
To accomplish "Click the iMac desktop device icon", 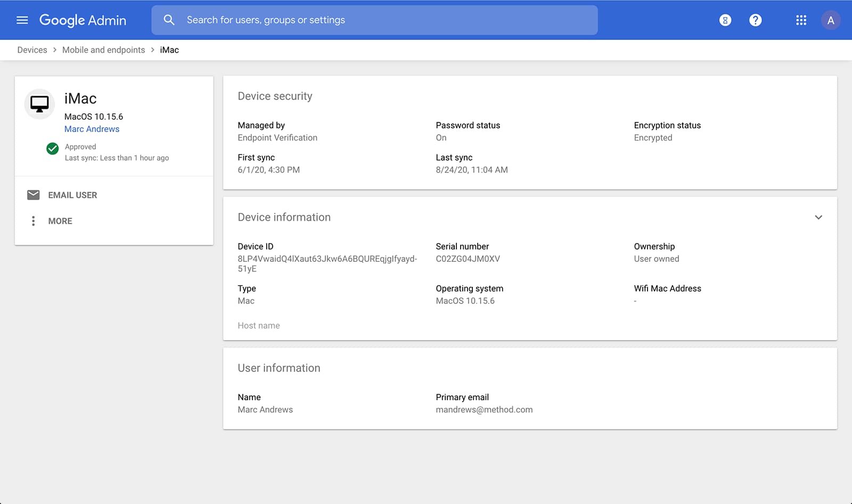I will pyautogui.click(x=39, y=104).
